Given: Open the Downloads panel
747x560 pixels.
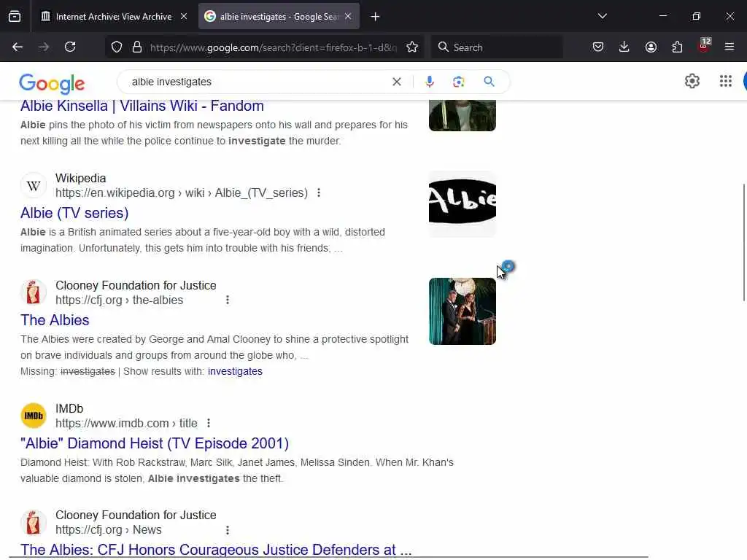Looking at the screenshot, I should click(624, 47).
